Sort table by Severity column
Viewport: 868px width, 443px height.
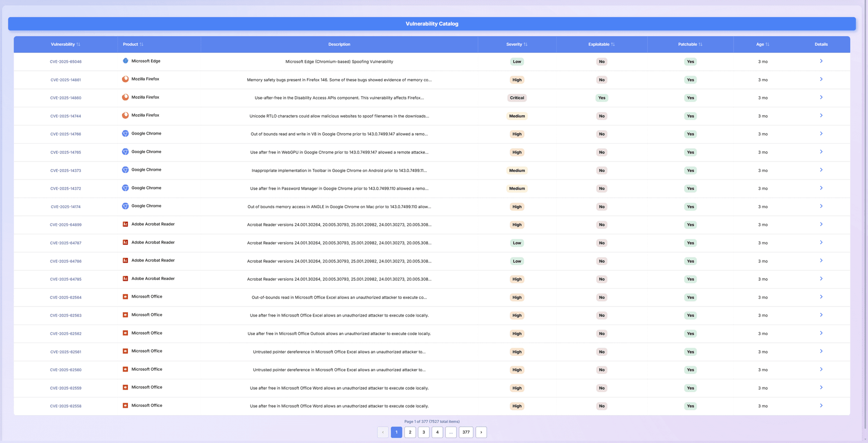(517, 44)
